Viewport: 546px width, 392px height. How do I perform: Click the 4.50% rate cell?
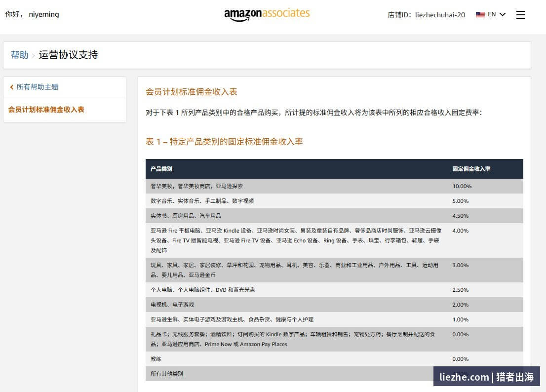(x=460, y=216)
